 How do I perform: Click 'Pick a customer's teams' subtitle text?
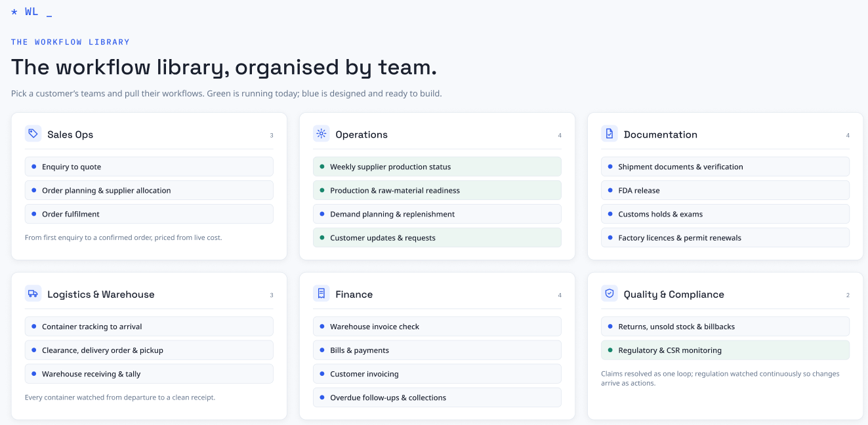[226, 94]
